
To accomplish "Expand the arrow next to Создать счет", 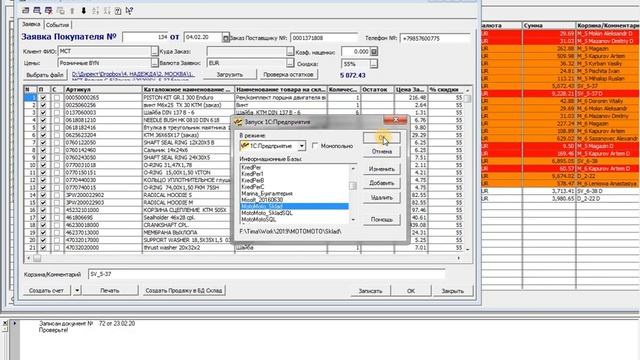I will (x=77, y=290).
